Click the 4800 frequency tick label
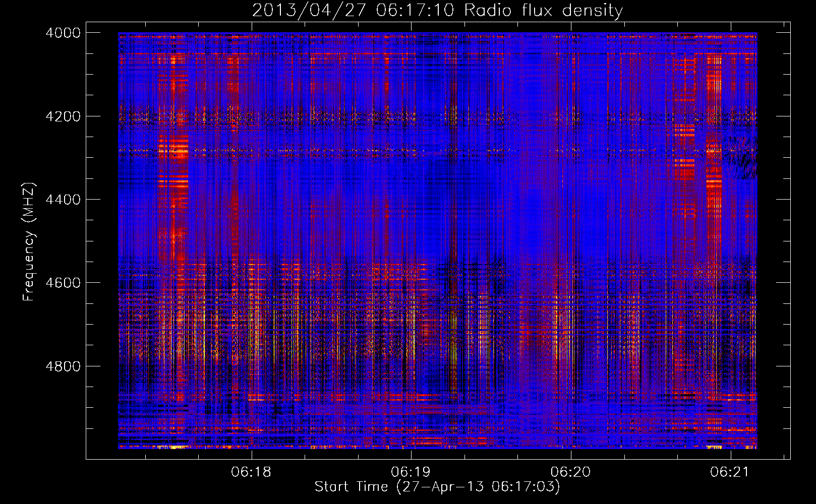The image size is (816, 504). tap(63, 366)
